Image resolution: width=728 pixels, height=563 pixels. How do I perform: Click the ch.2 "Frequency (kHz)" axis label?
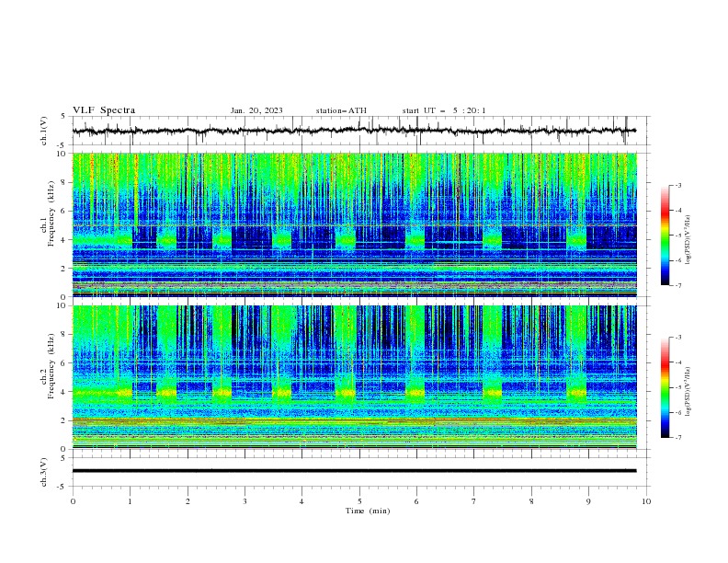pyautogui.click(x=51, y=366)
